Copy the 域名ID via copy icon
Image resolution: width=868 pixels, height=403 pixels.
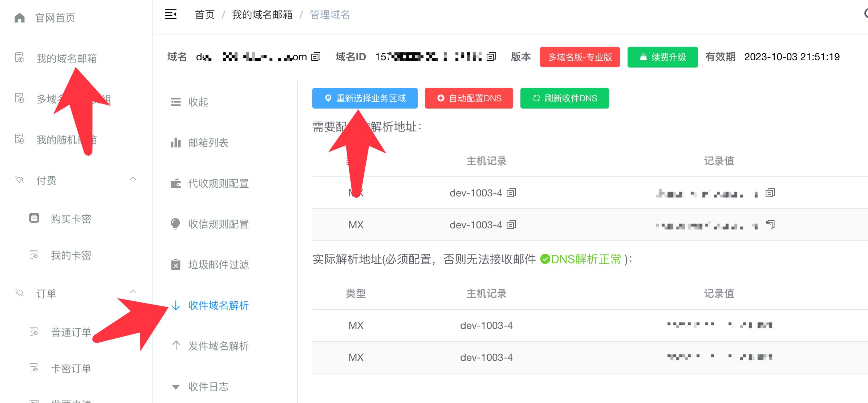(491, 57)
